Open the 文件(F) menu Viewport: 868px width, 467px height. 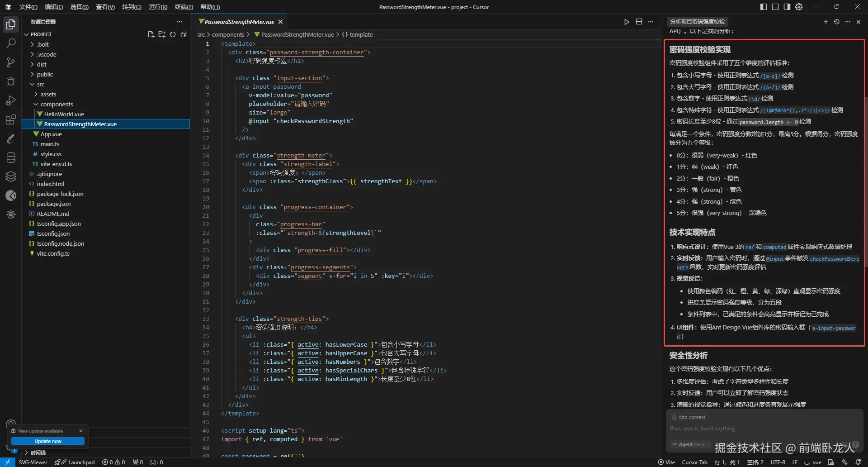(x=28, y=7)
